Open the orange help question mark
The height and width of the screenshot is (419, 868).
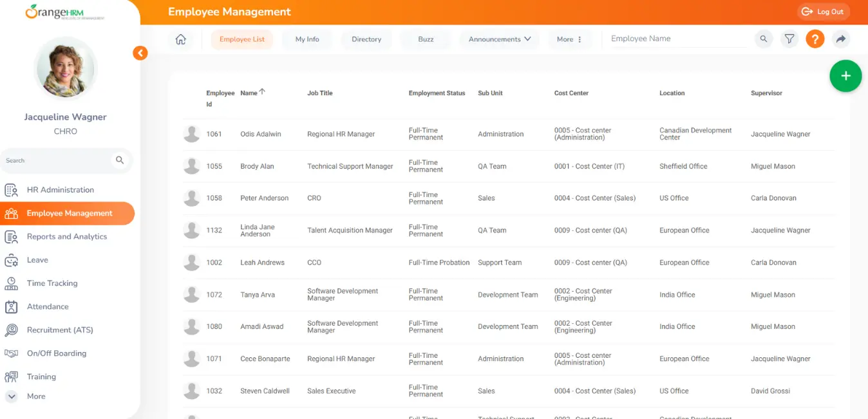815,39
